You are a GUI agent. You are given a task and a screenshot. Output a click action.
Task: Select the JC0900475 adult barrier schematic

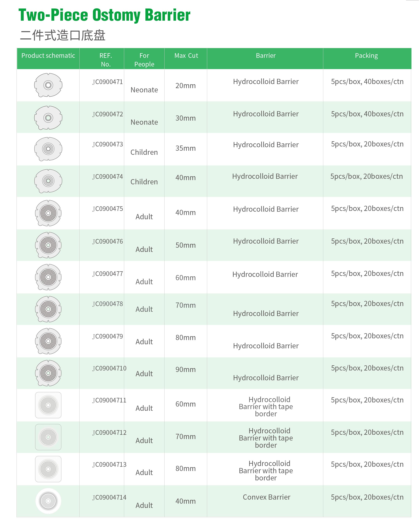coord(48,213)
